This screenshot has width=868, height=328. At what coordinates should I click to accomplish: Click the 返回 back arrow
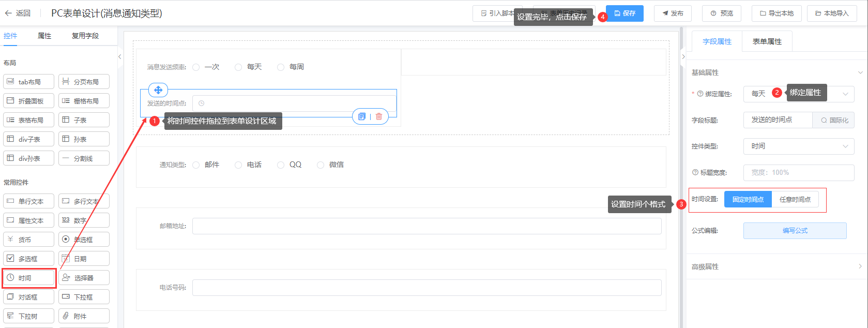[x=8, y=13]
